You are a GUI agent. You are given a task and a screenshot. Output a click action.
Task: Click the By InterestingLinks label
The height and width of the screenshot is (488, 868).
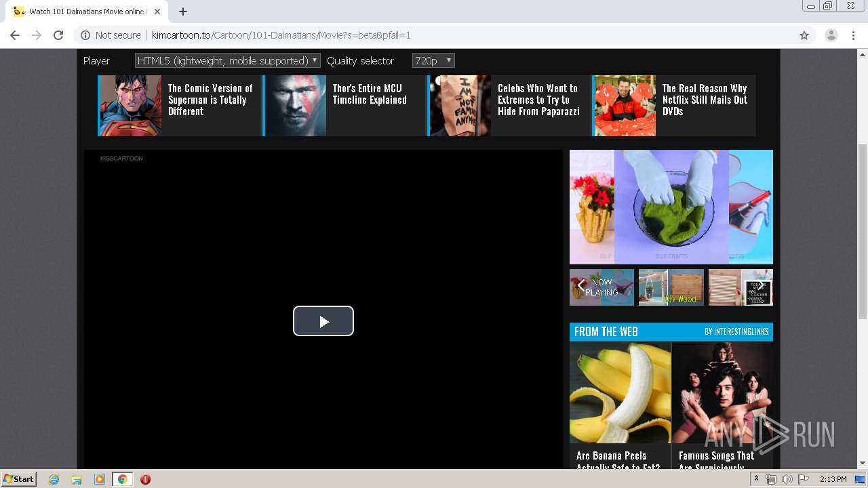coord(736,332)
